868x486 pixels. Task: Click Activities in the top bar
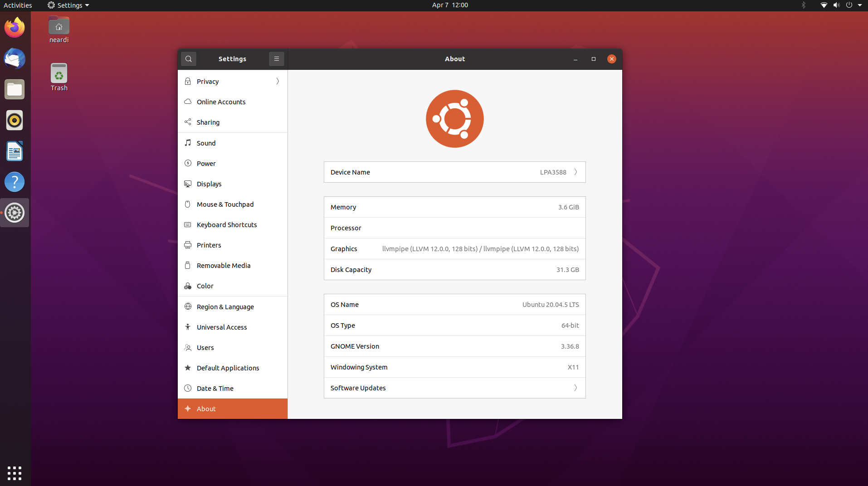tap(18, 5)
